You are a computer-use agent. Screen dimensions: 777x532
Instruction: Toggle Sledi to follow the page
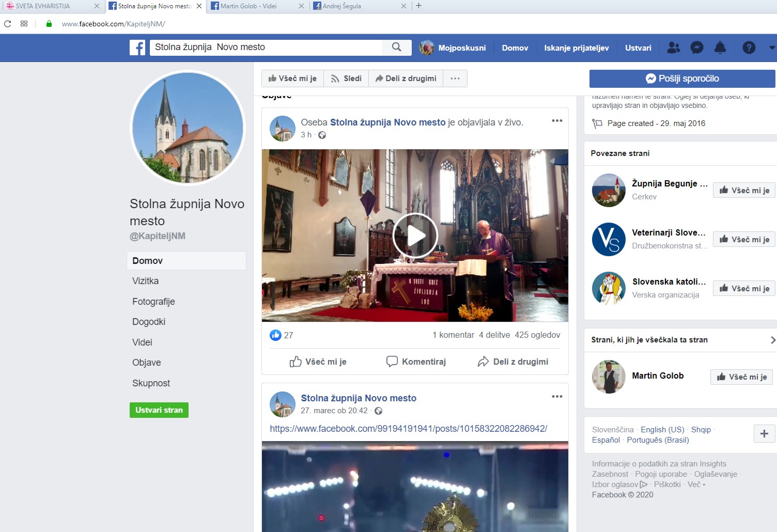[x=346, y=79]
